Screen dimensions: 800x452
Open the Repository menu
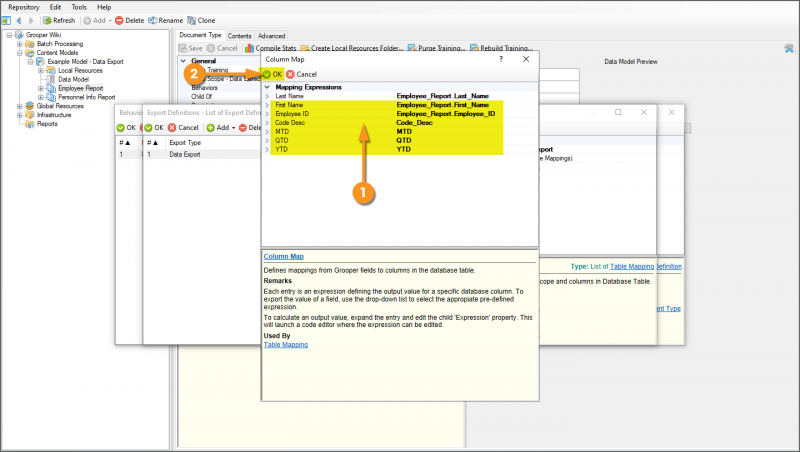(23, 7)
